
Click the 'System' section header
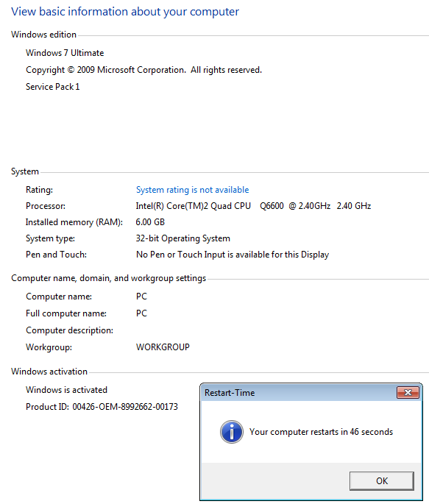click(25, 171)
